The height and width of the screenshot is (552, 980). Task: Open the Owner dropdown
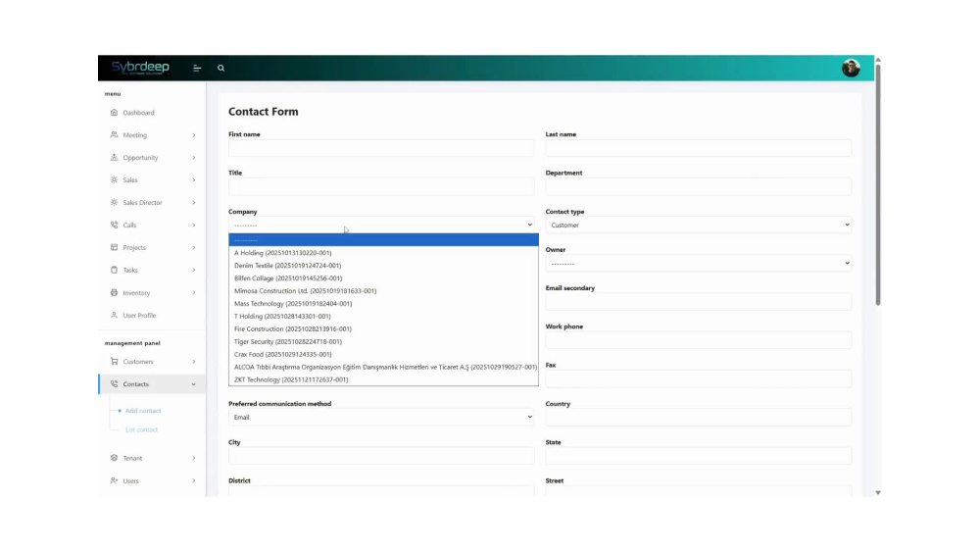pyautogui.click(x=698, y=264)
